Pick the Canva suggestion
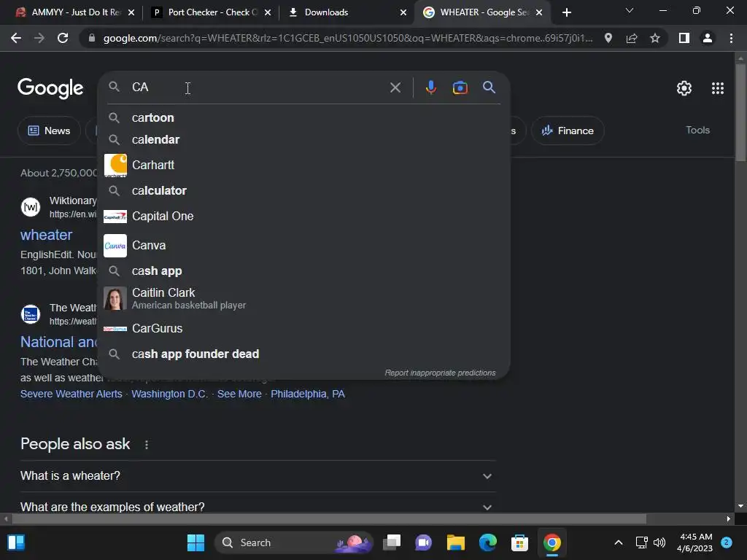This screenshot has height=560, width=747. [304, 245]
